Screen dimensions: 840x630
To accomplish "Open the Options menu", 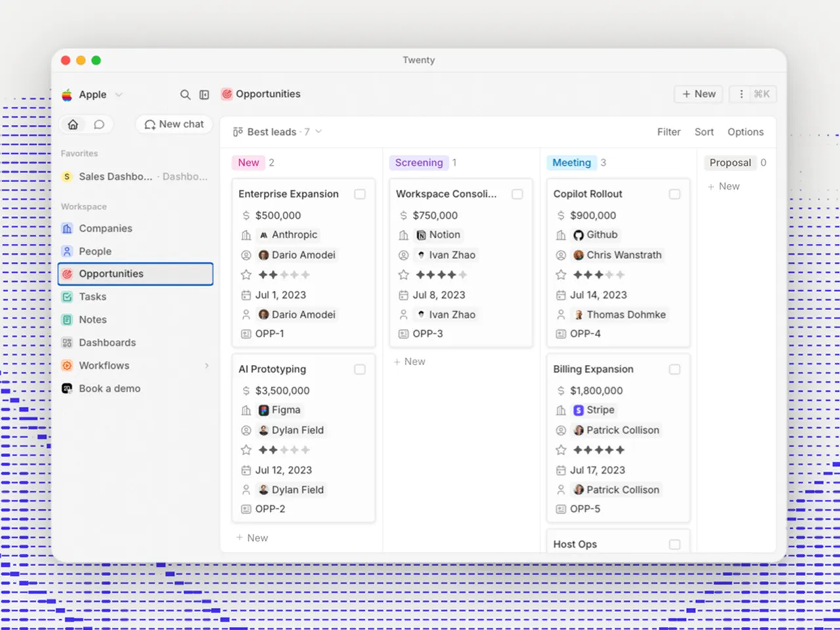I will [x=745, y=132].
